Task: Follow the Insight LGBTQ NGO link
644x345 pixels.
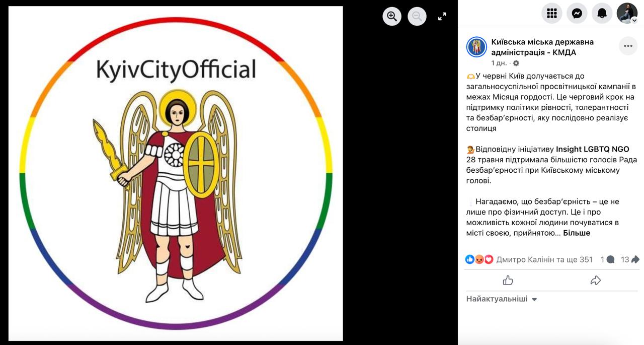Action: [593, 149]
